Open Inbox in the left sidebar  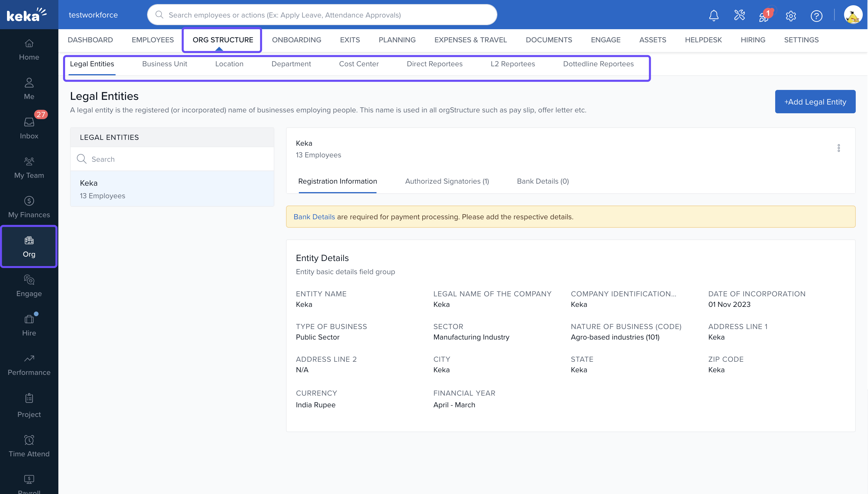pos(29,128)
